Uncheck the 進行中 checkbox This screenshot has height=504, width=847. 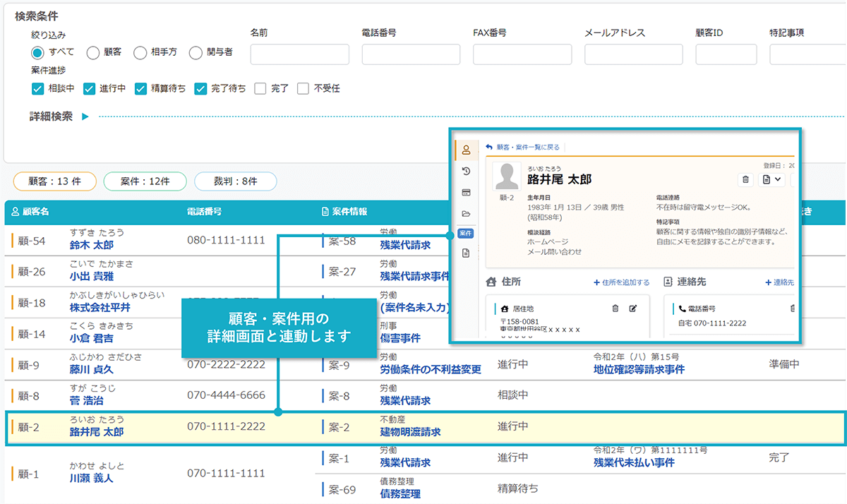(x=89, y=88)
